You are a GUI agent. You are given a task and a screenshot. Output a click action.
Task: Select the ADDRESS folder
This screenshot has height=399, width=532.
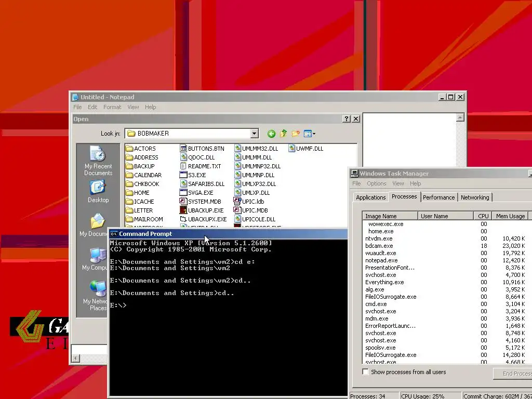point(142,157)
